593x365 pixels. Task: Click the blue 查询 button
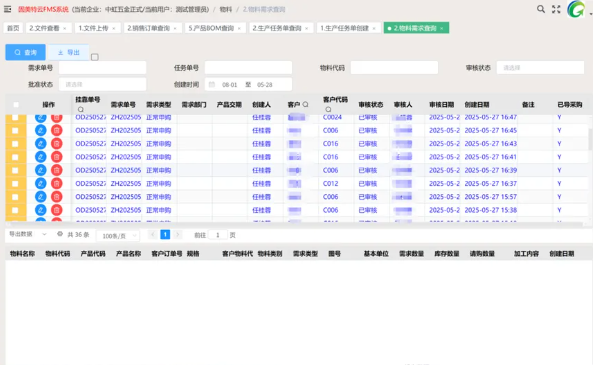coord(25,52)
